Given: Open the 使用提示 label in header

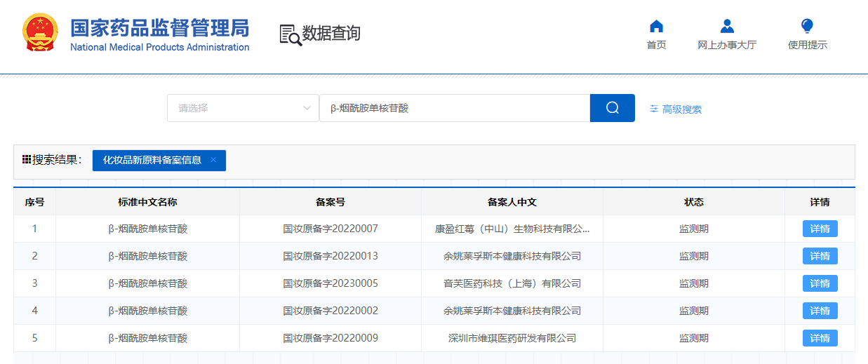Looking at the screenshot, I should [x=808, y=45].
